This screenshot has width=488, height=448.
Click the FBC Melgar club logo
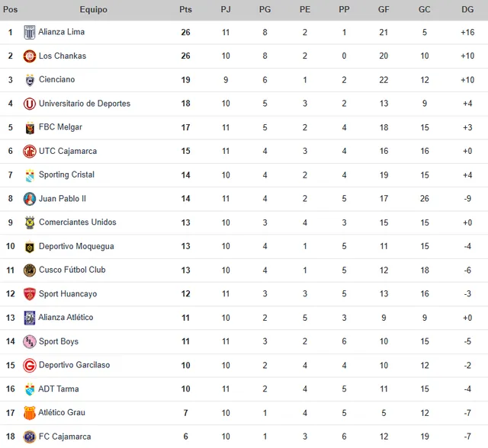[30, 127]
